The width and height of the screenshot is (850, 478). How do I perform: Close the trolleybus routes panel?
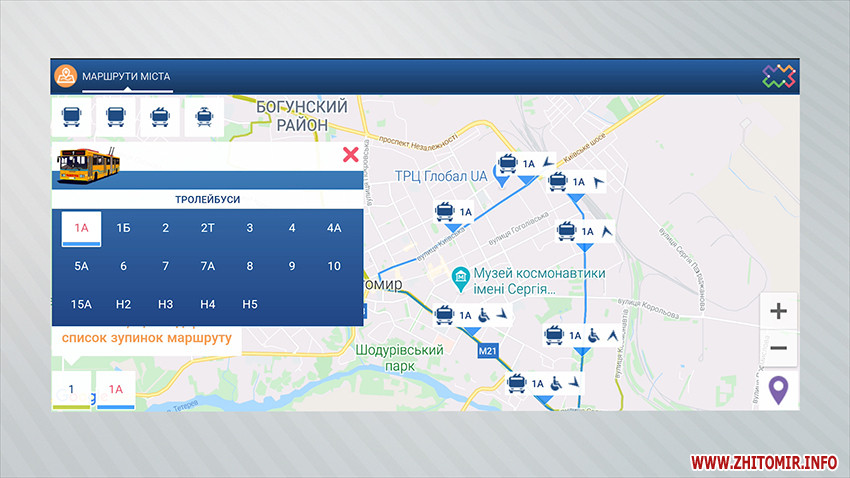click(350, 154)
